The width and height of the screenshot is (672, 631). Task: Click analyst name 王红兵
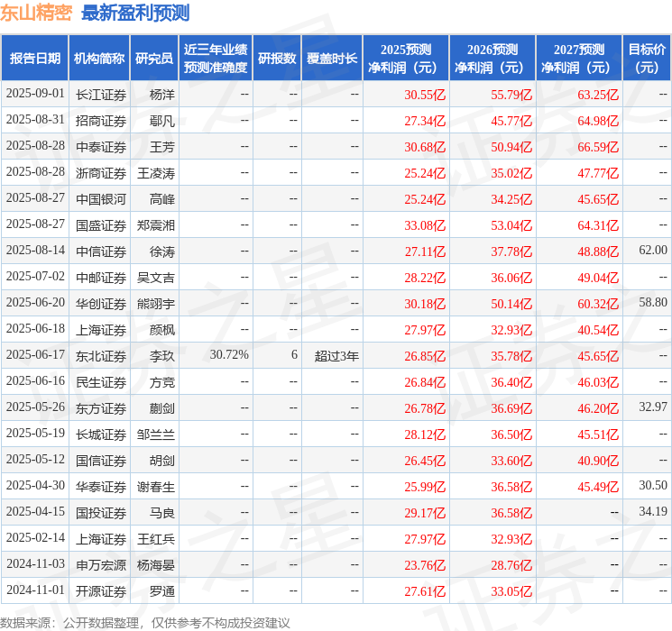156,539
